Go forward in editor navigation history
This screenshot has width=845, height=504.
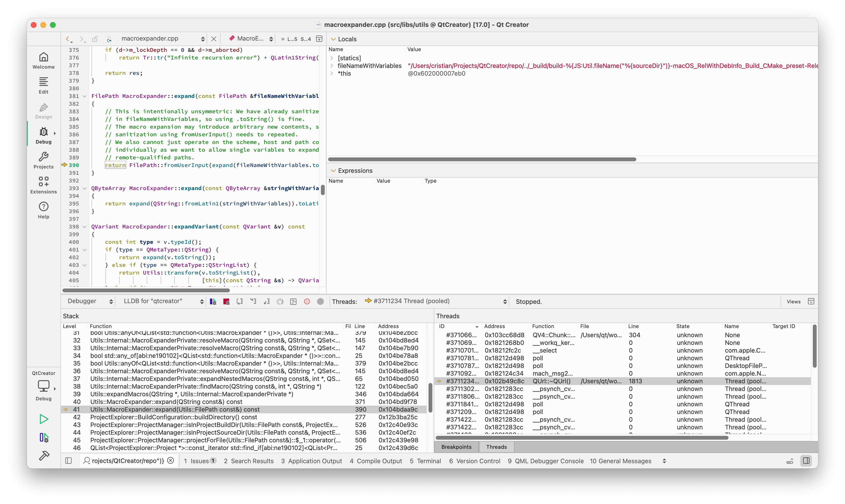click(x=82, y=39)
